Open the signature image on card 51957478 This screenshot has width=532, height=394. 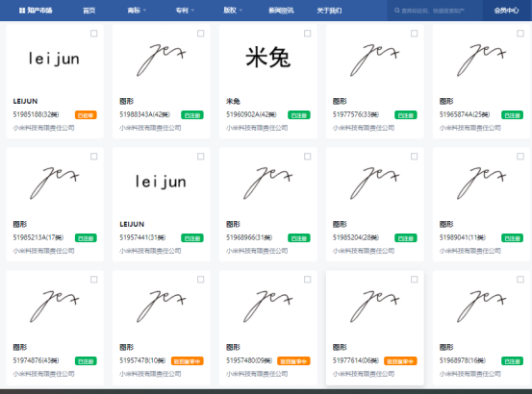[x=162, y=306]
